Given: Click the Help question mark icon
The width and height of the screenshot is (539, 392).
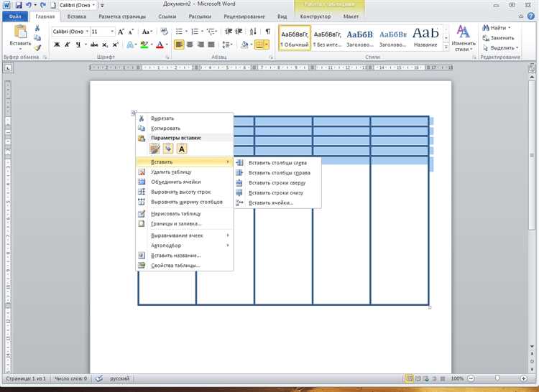Looking at the screenshot, I should [x=531, y=16].
